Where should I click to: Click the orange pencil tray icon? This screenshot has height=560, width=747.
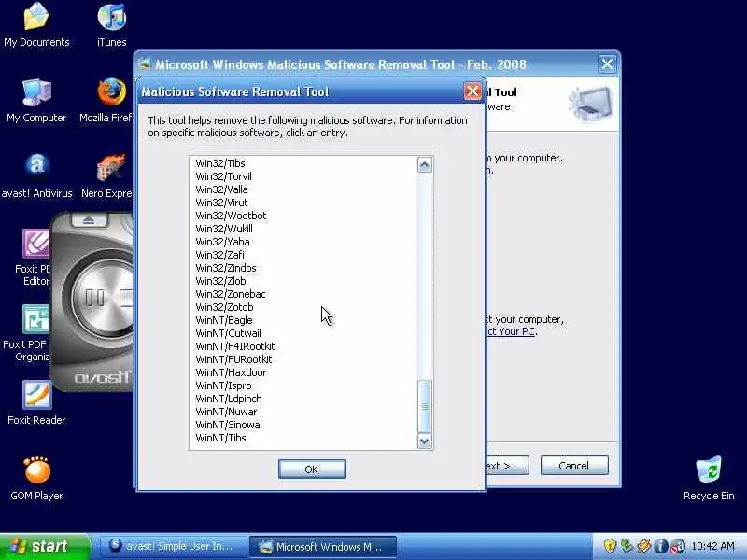(x=643, y=546)
